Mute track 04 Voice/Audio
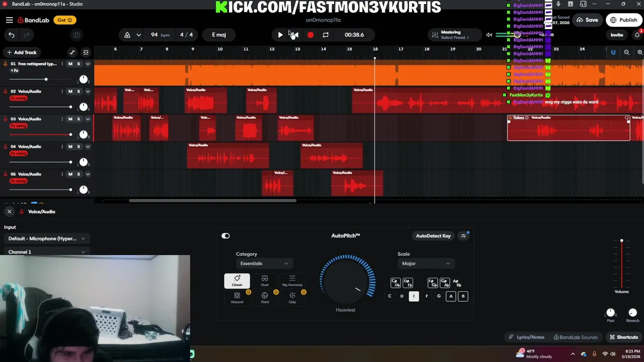The image size is (644, 362). click(70, 147)
